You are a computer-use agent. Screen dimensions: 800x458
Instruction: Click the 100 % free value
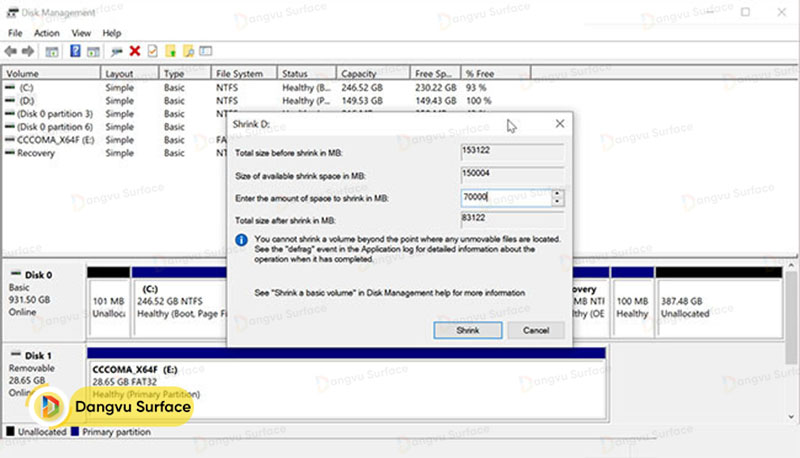pos(479,101)
